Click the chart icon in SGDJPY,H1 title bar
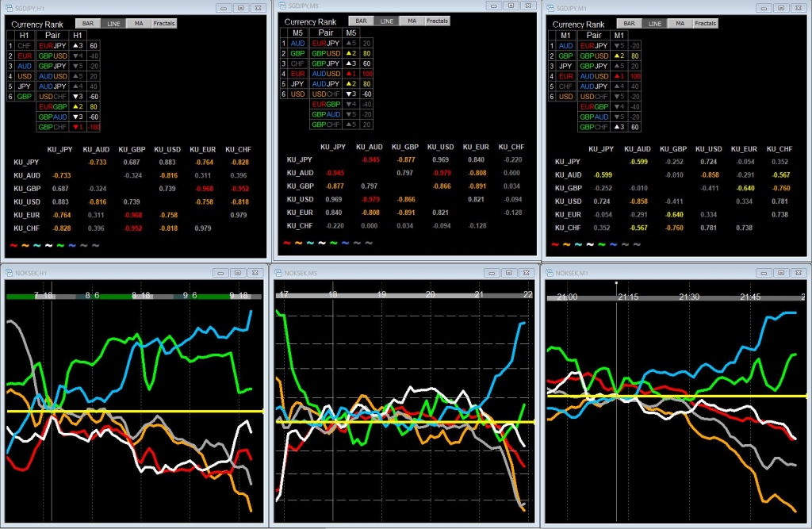 [x=9, y=7]
